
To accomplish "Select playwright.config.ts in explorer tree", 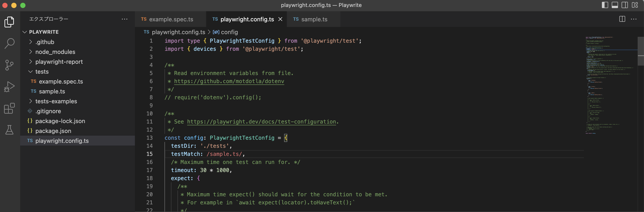I will (78, 141).
